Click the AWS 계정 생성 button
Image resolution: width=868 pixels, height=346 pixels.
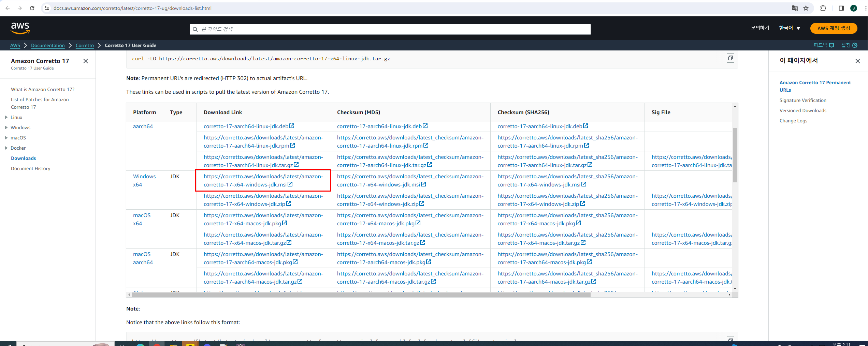click(x=834, y=28)
